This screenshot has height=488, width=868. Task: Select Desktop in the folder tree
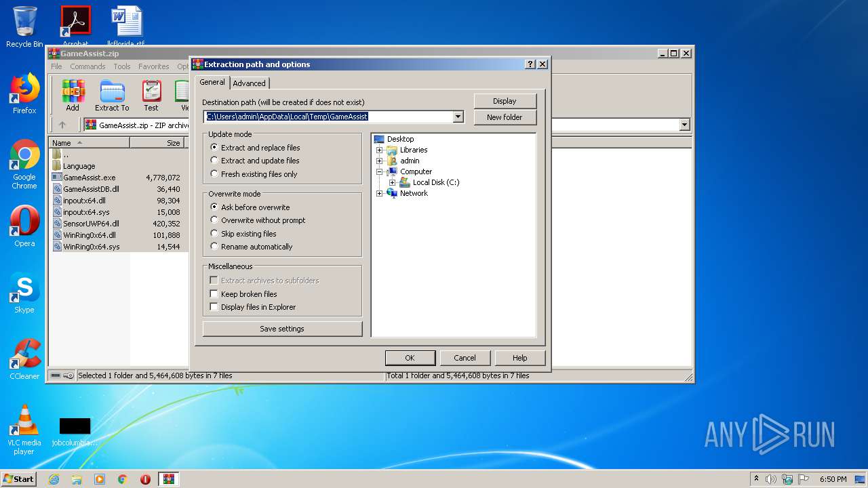pyautogui.click(x=400, y=139)
